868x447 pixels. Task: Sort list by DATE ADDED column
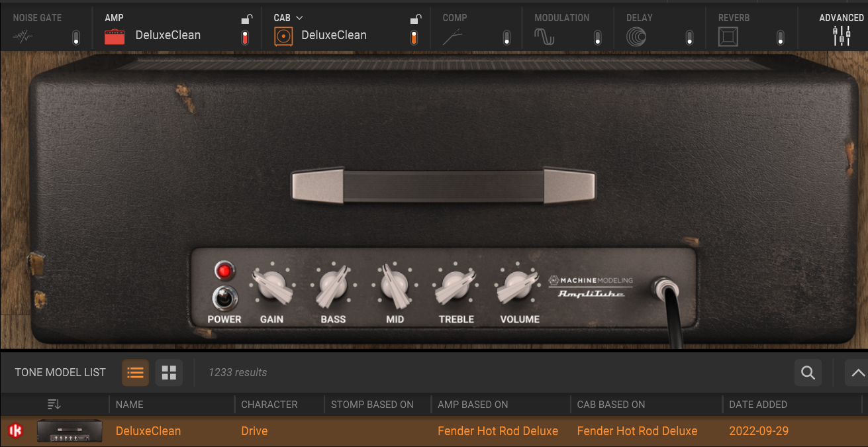tap(757, 404)
